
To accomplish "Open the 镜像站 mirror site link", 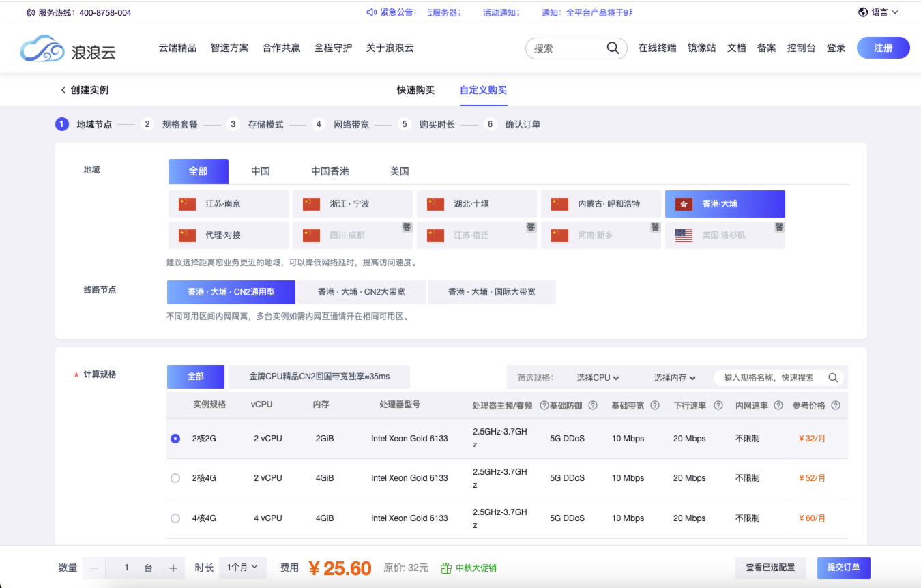I will [x=702, y=48].
